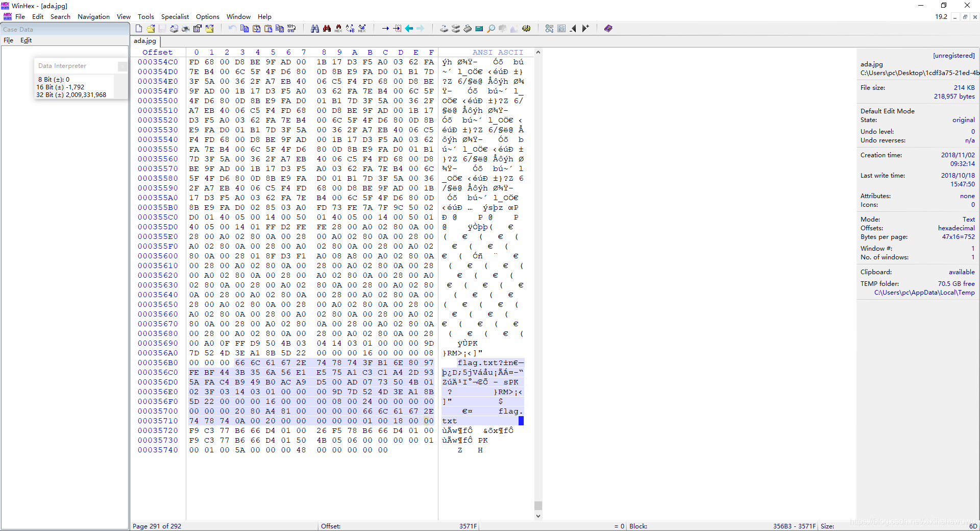Click the Undo arrow icon

[232, 29]
